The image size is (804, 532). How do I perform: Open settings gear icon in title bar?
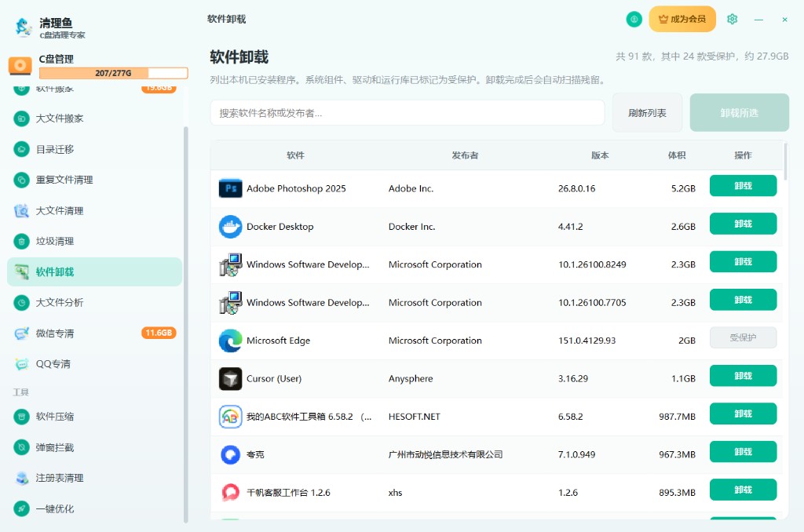733,19
